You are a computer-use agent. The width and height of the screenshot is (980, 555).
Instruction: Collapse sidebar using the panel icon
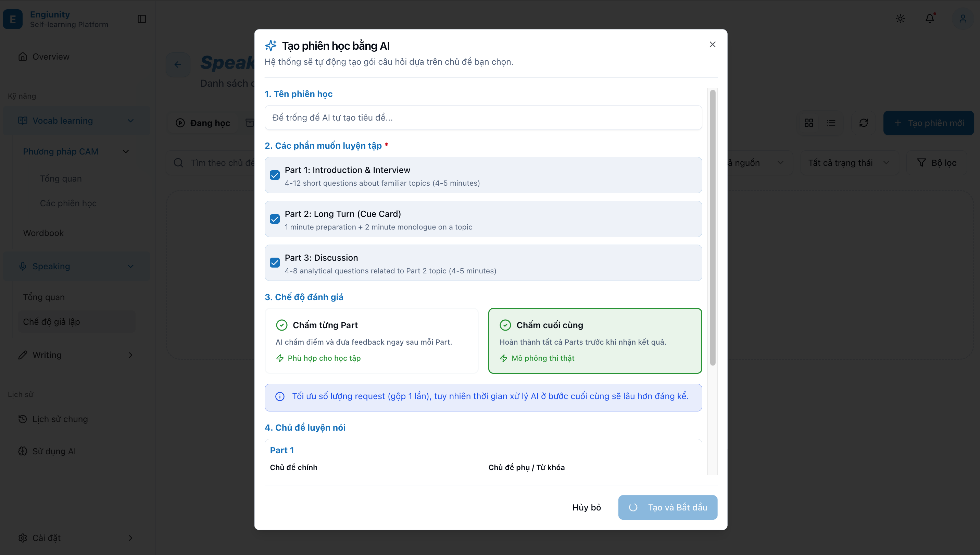[x=142, y=19]
